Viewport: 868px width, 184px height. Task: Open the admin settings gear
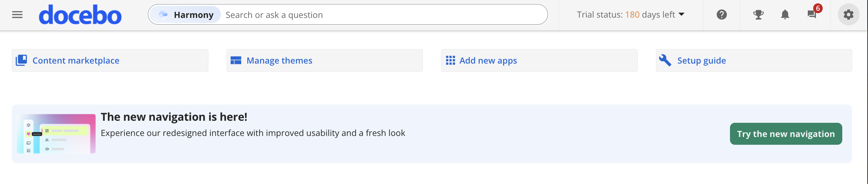(848, 15)
